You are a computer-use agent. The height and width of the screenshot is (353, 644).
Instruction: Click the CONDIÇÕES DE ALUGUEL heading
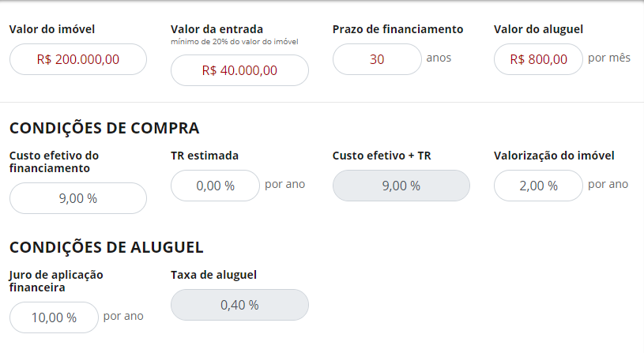[x=107, y=247]
